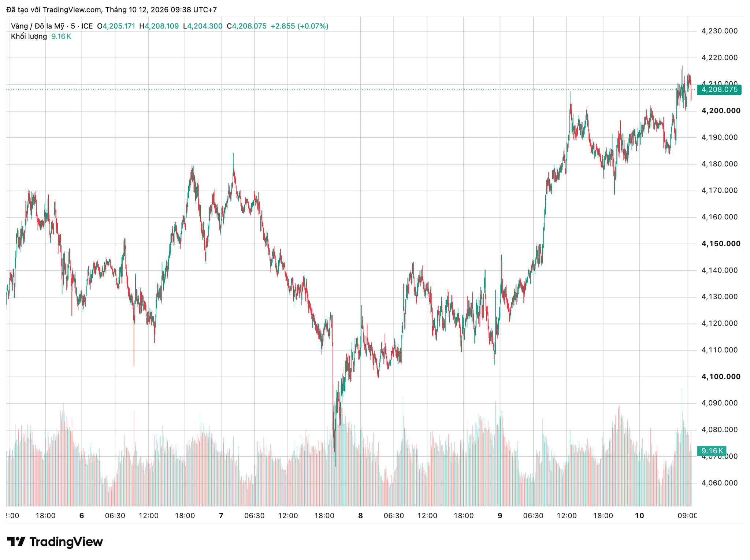Screen dimensions: 750x560
Task: Click the 4,060.000 price axis label
Action: 719,483
